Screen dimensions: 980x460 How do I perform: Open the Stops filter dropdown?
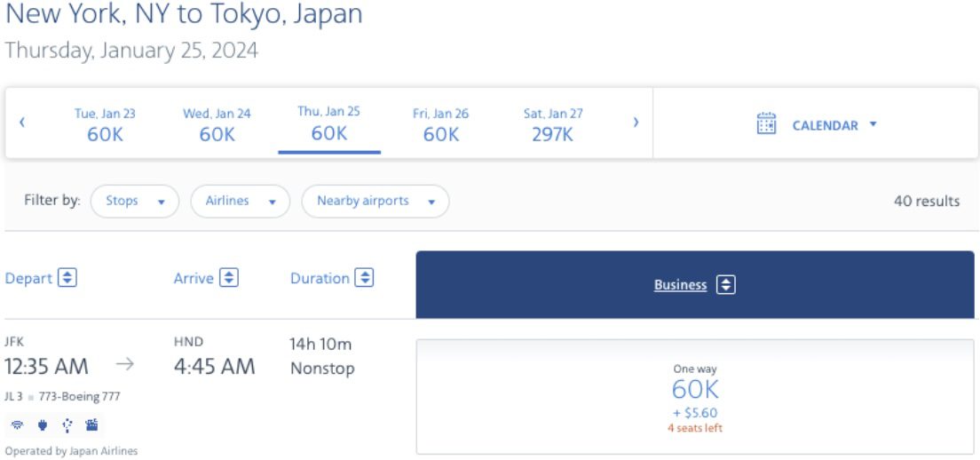135,202
